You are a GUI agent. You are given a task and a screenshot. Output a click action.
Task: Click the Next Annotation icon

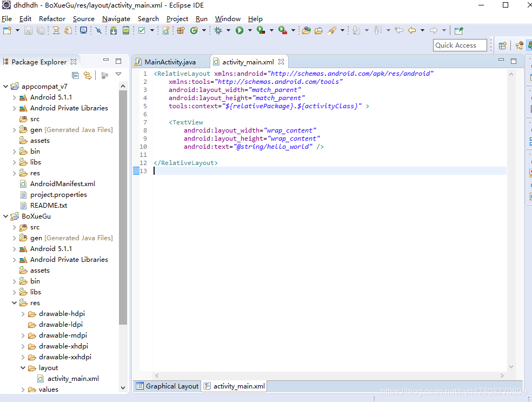(x=356, y=30)
